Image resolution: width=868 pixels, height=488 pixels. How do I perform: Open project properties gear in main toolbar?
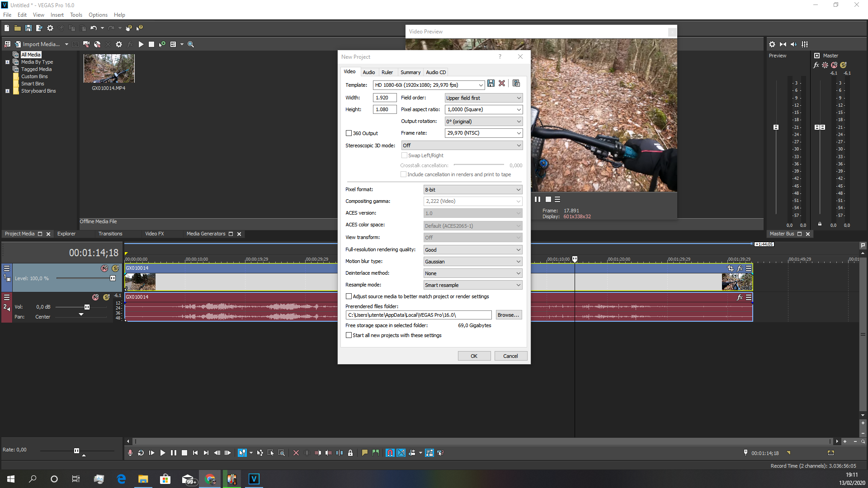click(x=50, y=28)
